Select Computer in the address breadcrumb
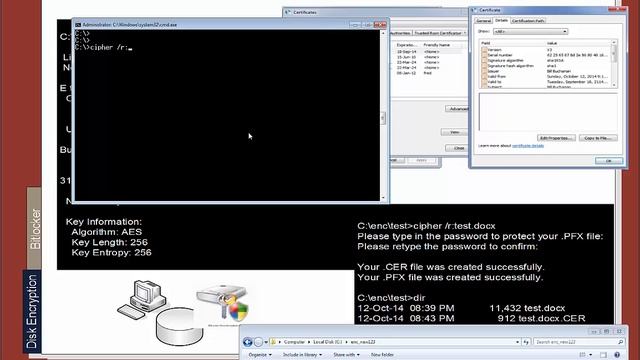This screenshot has width=640, height=360. click(294, 342)
